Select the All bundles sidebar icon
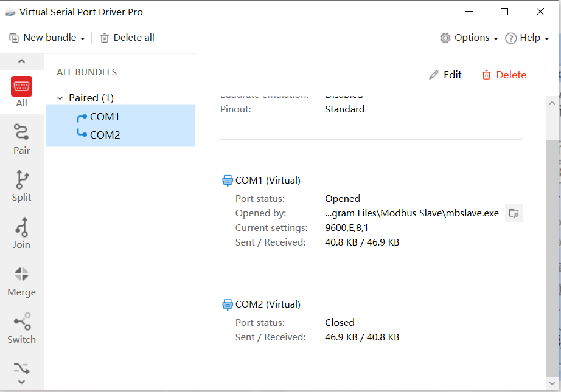561x392 pixels. click(22, 87)
